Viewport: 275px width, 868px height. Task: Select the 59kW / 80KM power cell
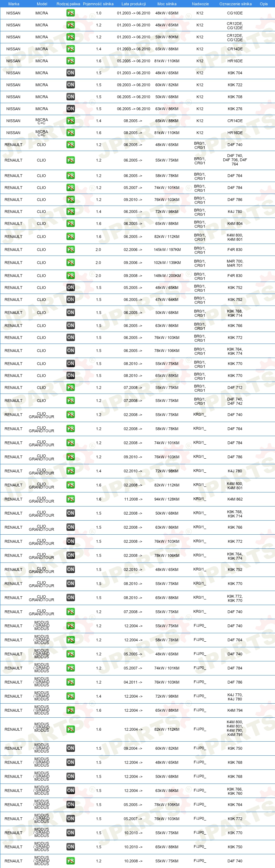(x=167, y=37)
